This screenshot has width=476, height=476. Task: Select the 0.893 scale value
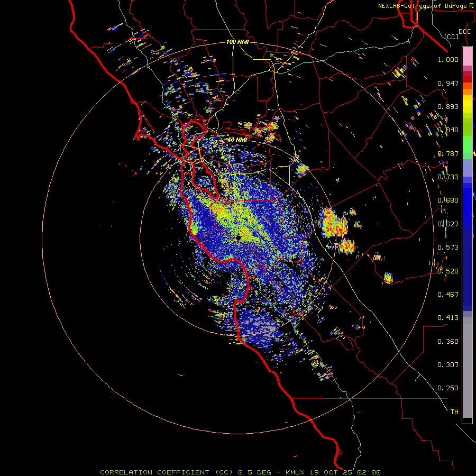(448, 106)
